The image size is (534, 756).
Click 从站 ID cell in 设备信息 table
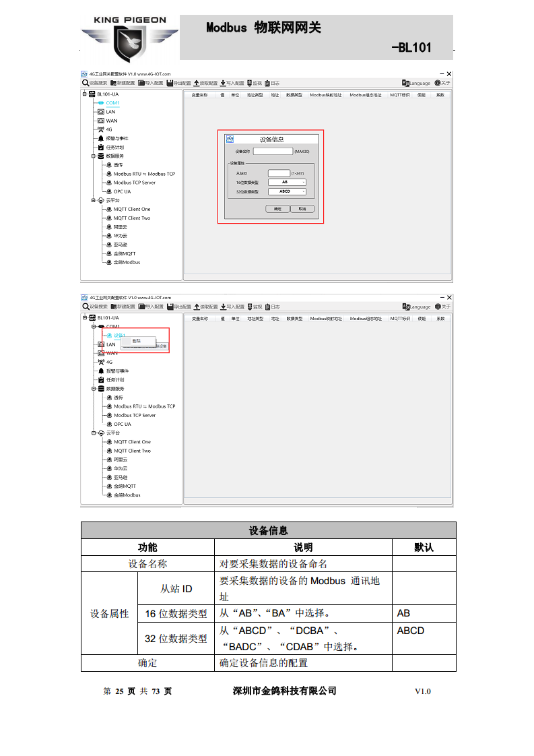(176, 589)
